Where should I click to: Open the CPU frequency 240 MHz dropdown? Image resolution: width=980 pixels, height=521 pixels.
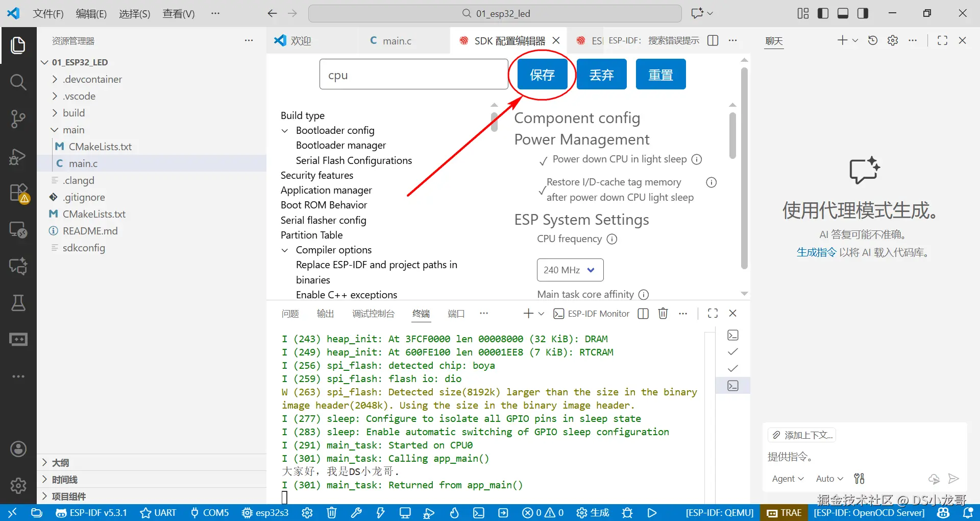click(570, 270)
